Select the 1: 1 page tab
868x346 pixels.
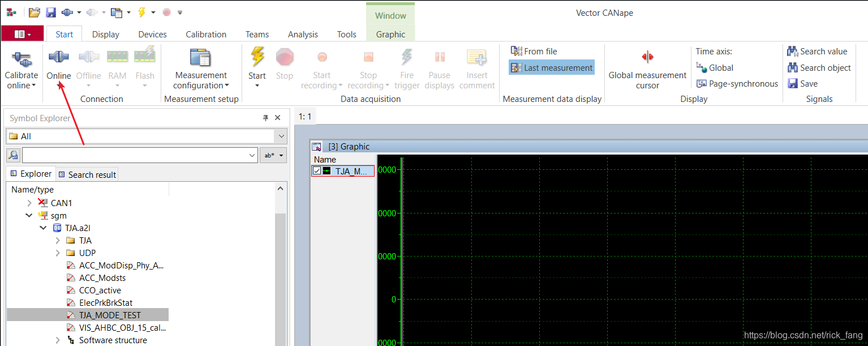point(306,116)
